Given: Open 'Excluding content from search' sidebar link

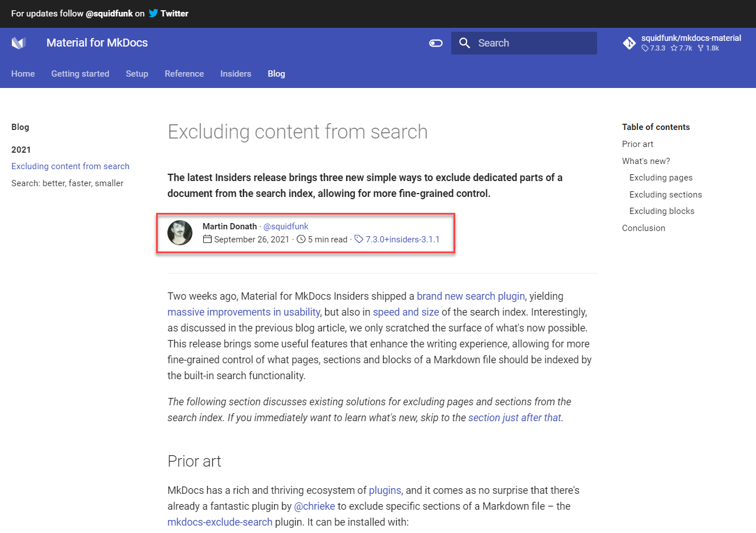Looking at the screenshot, I should click(70, 166).
